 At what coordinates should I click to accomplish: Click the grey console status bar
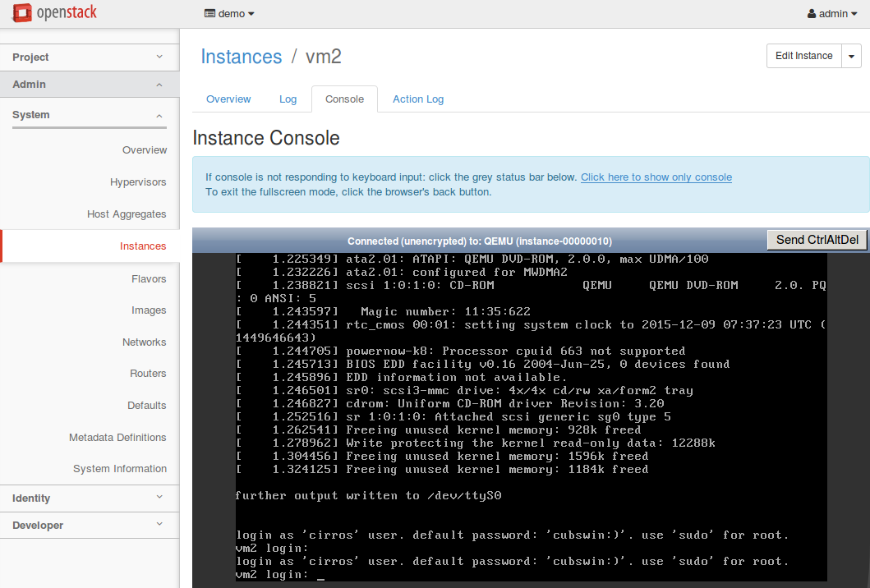[479, 241]
